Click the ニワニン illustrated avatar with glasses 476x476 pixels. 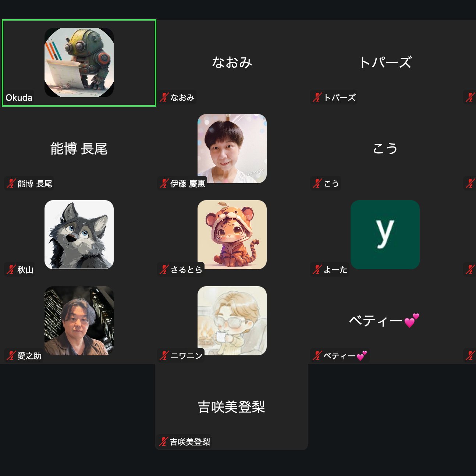pos(232,321)
